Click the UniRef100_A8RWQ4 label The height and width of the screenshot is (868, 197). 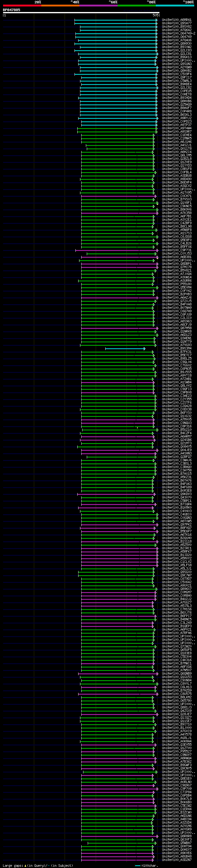176,758
